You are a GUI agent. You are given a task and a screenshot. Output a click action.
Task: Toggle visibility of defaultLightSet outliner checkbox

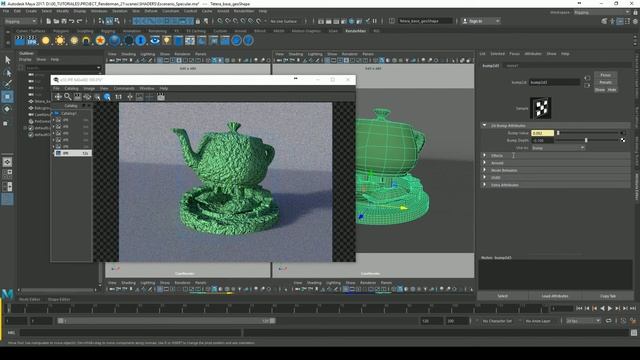click(31, 128)
